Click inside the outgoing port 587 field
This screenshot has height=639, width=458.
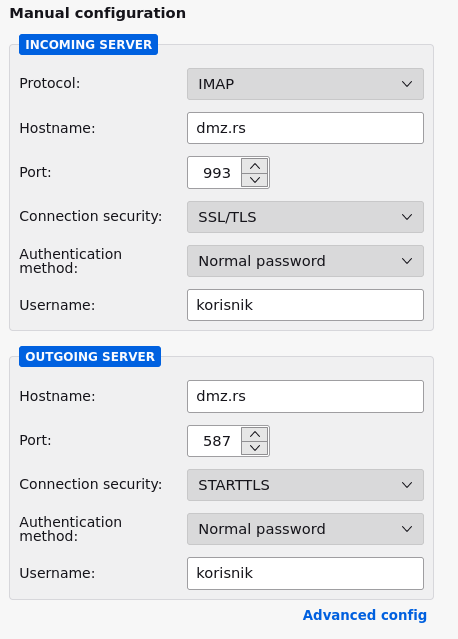(215, 441)
